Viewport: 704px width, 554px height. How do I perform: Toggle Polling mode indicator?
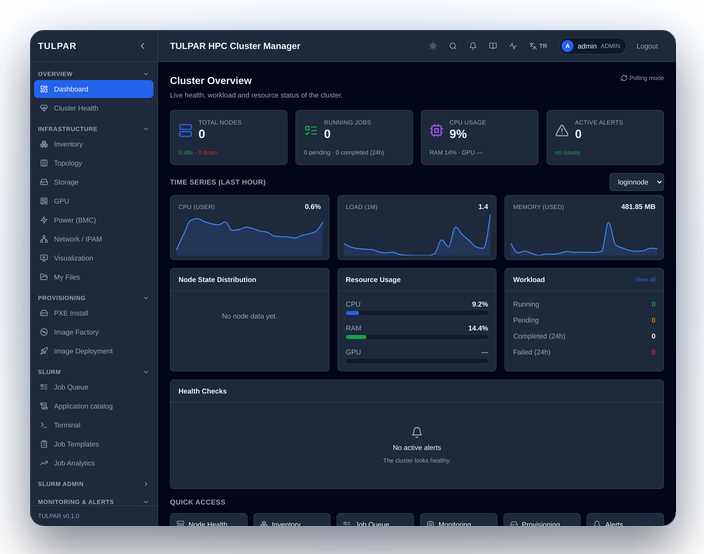(642, 78)
